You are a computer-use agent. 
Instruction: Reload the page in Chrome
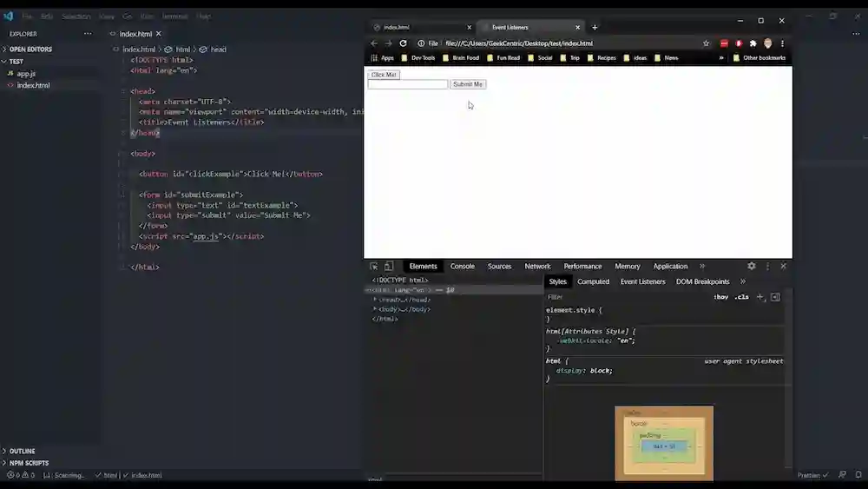click(403, 43)
